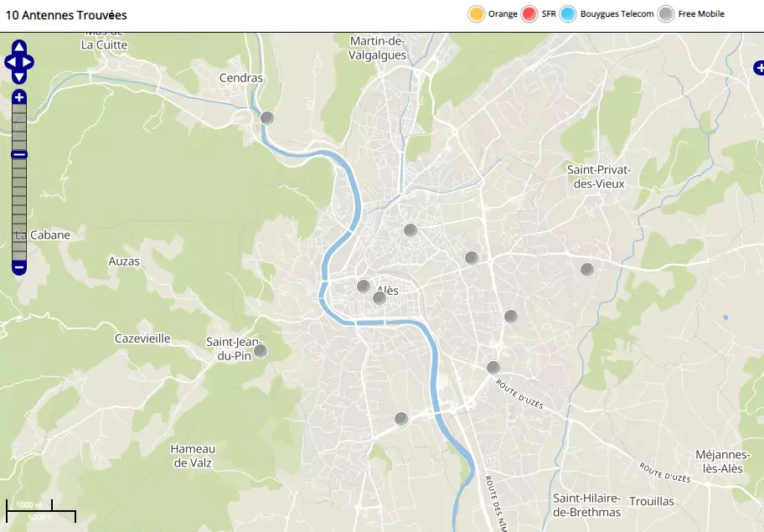Toggle the Free Mobile grey filter circle
764x532 pixels.
(x=666, y=14)
